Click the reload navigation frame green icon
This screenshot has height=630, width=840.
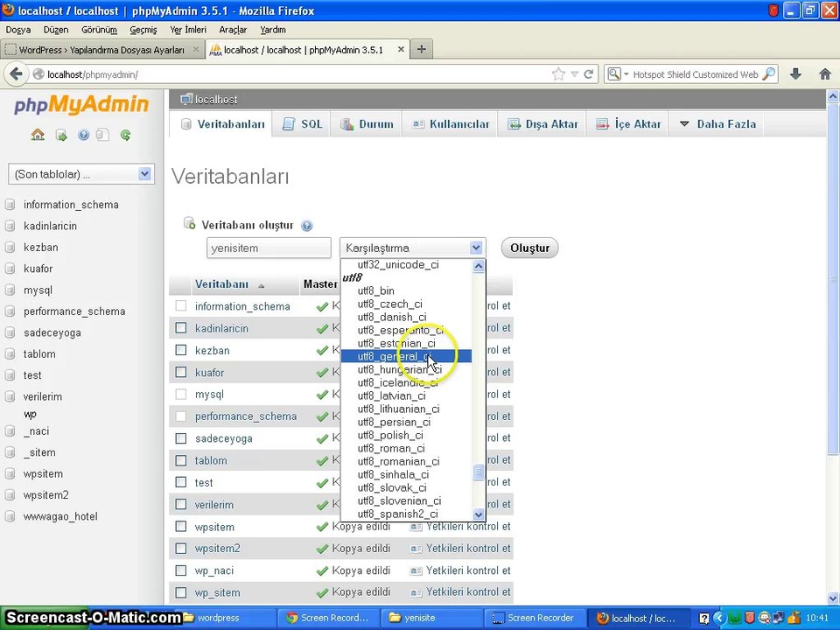[x=126, y=135]
